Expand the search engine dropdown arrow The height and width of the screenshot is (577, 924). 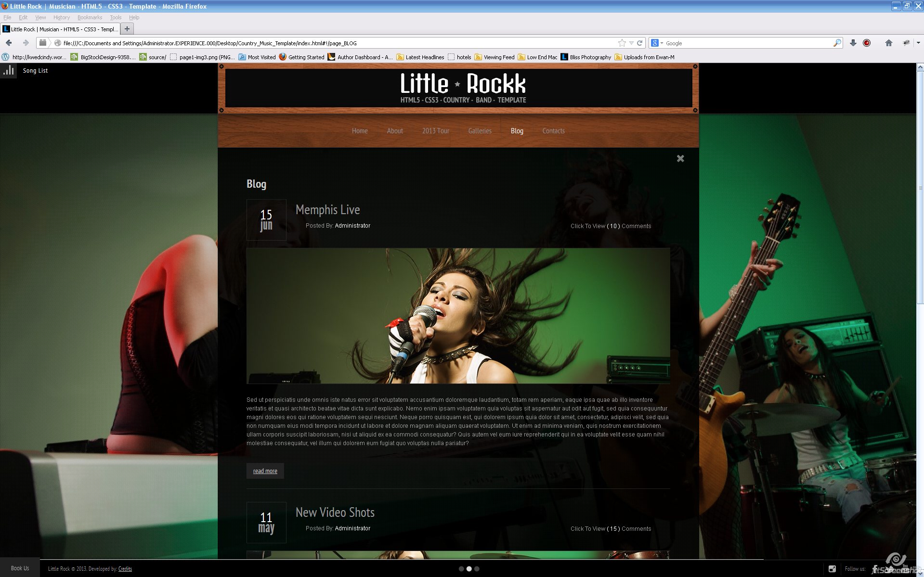(x=662, y=43)
